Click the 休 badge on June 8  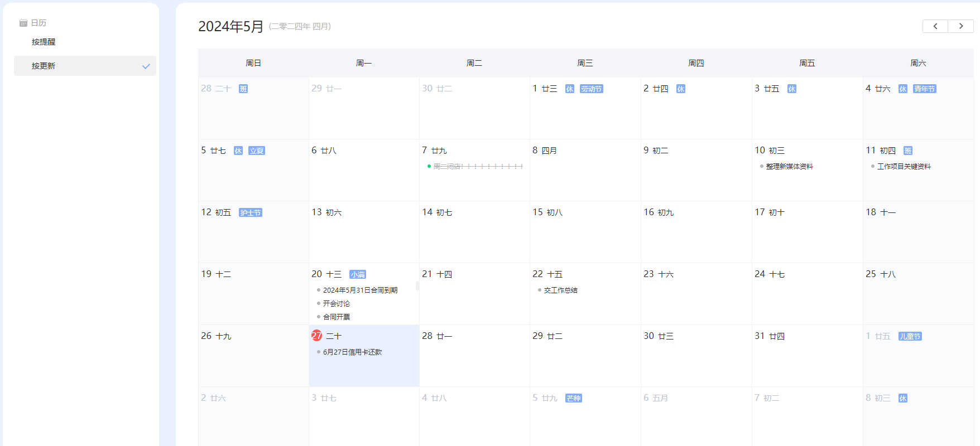(x=903, y=398)
